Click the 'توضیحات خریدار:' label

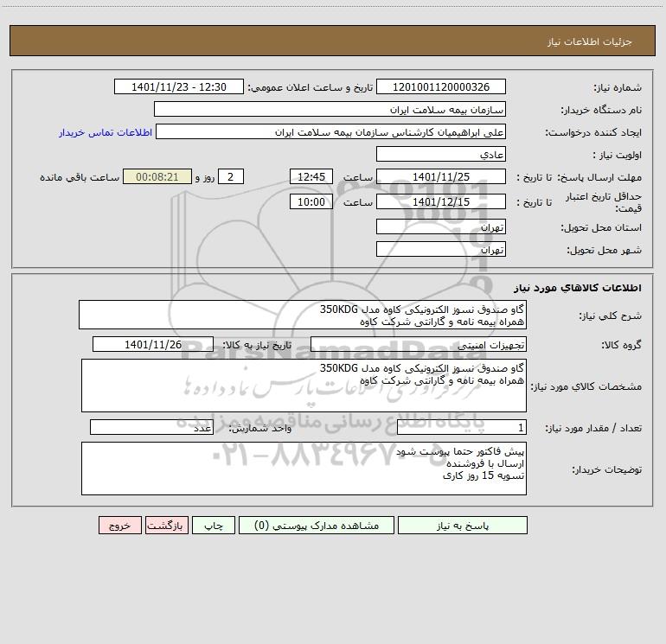point(606,470)
